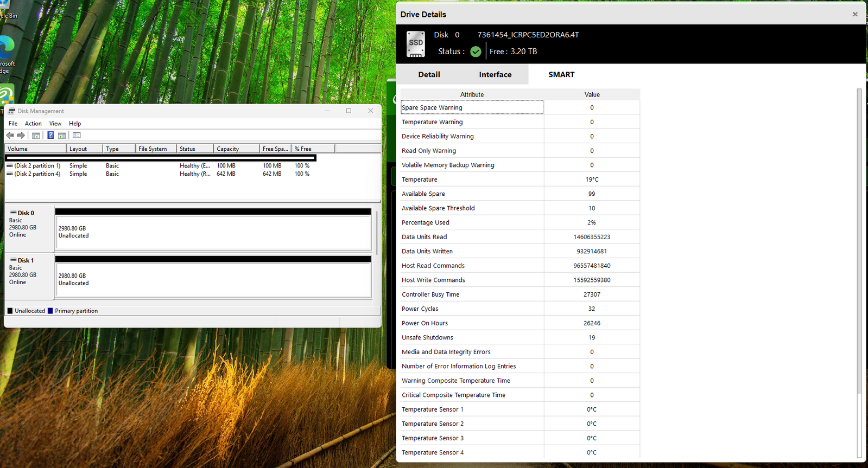Toggle the Show/Hide Action Pane icon
This screenshot has width=868, height=468.
(62, 136)
